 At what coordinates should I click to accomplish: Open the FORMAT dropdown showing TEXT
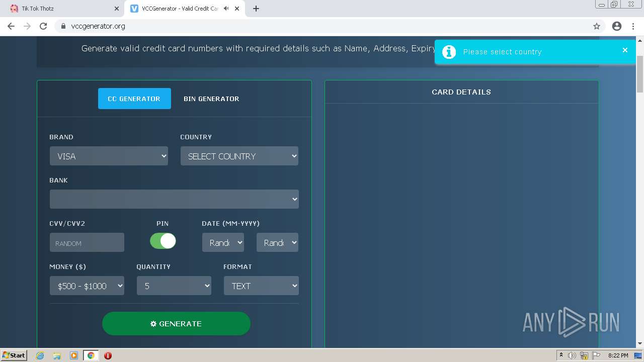[x=261, y=286]
